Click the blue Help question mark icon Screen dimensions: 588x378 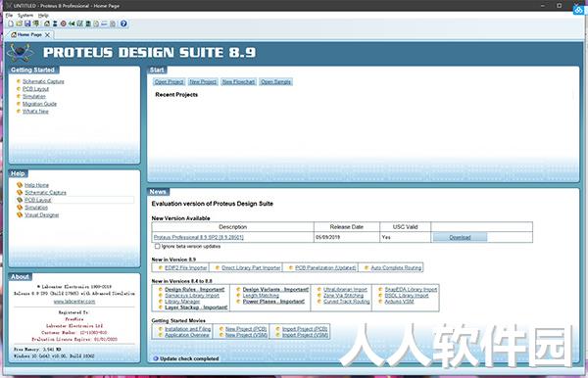123,24
